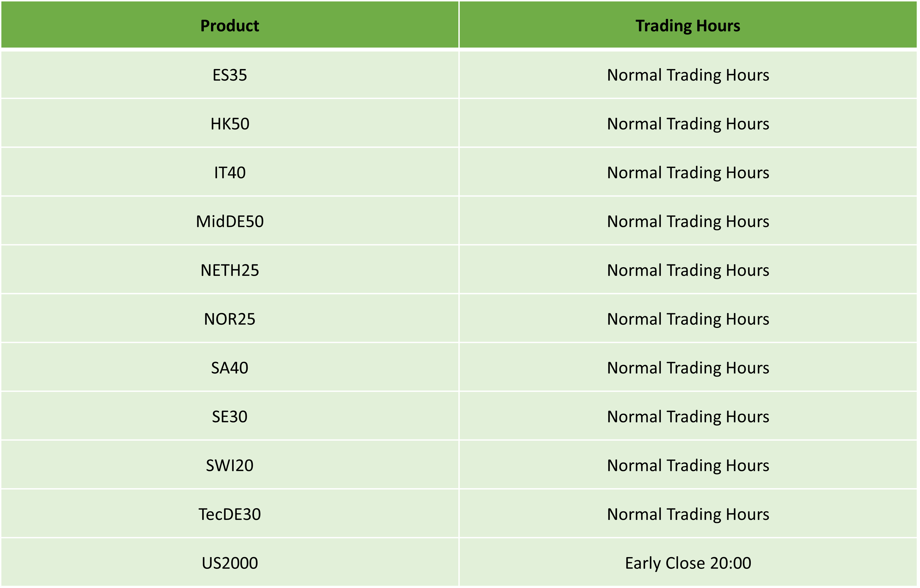The height and width of the screenshot is (588, 920).
Task: Click trading hours for MidDE50 row
Action: 688,221
